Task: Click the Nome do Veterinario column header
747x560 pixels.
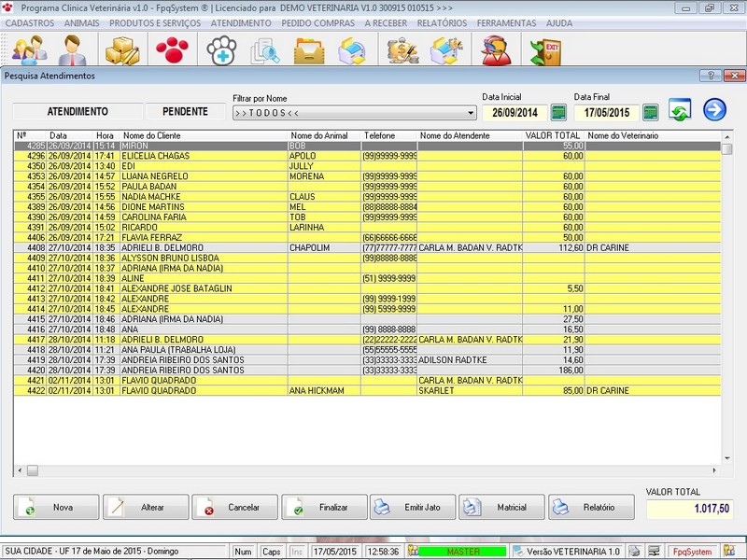Action: click(x=653, y=135)
